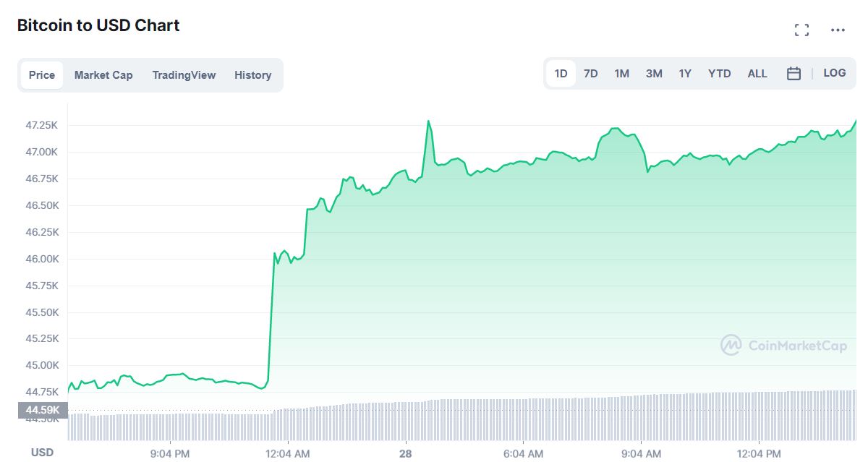The image size is (868, 462).
Task: Switch to the TradingView tab
Action: pos(184,75)
